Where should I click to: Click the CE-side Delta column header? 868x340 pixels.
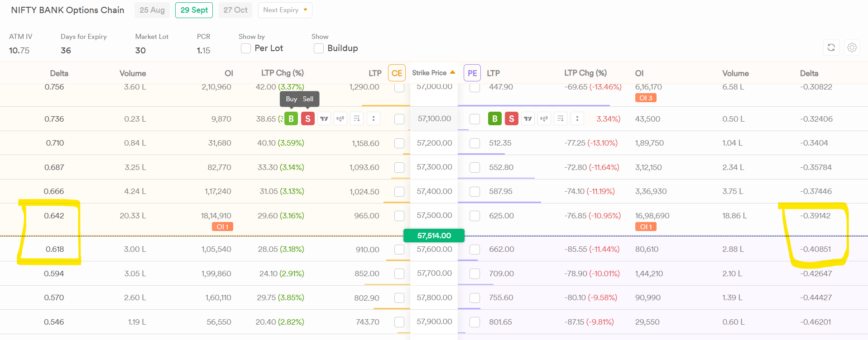[x=59, y=73]
